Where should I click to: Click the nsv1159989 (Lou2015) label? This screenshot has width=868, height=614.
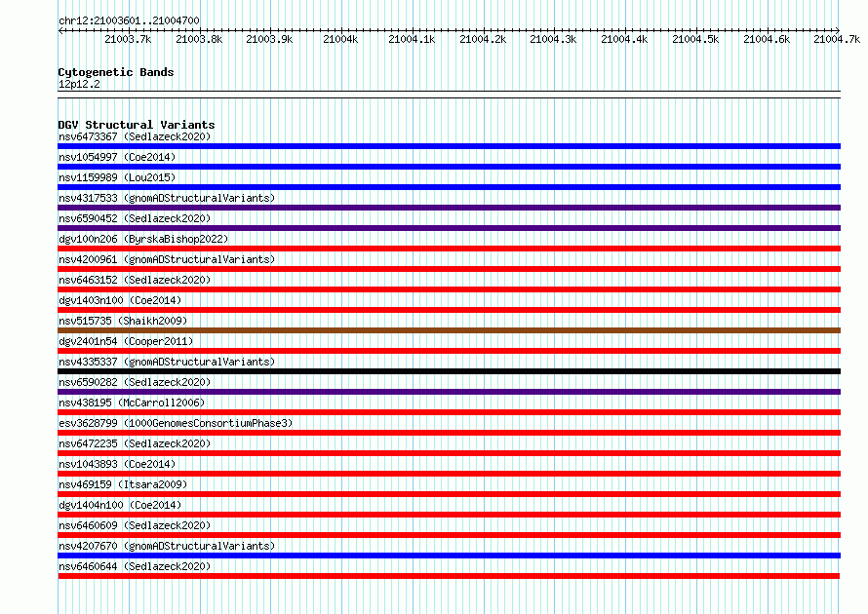point(117,177)
